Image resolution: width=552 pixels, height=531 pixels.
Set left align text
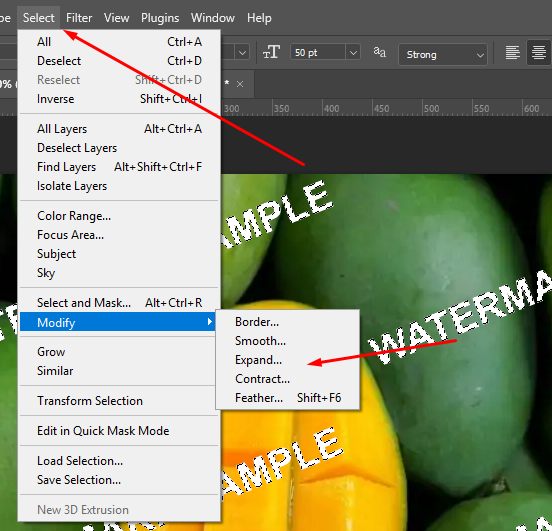pyautogui.click(x=513, y=53)
